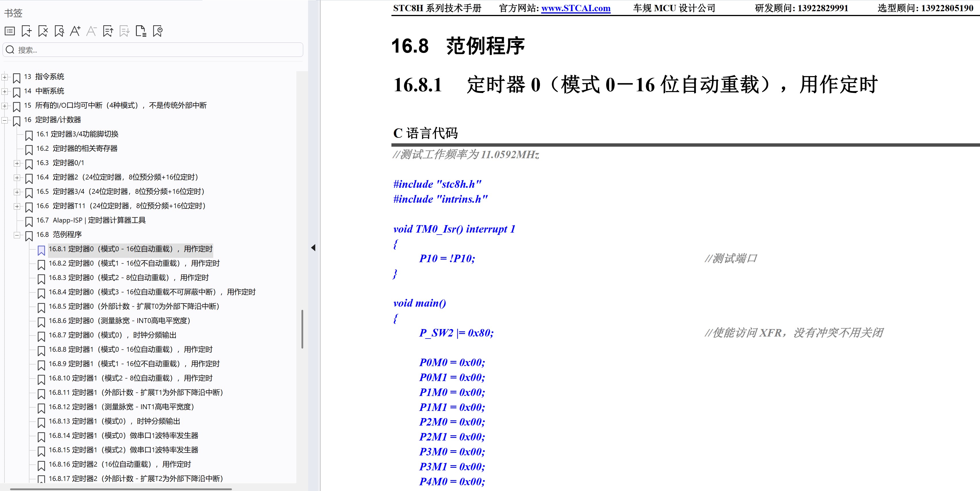Click bookmark icon beside 16.8.7 时钟分频输出
980x491 pixels.
[41, 336]
